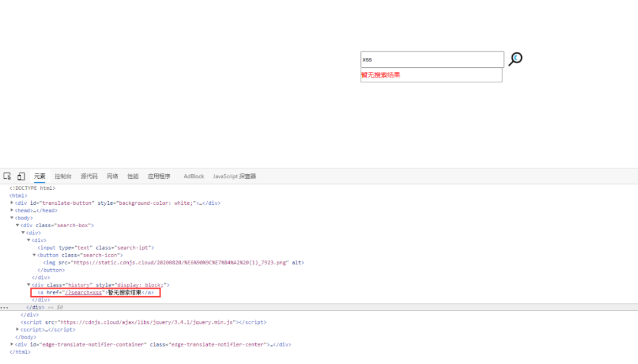Select the 性能 performance tab

click(133, 176)
